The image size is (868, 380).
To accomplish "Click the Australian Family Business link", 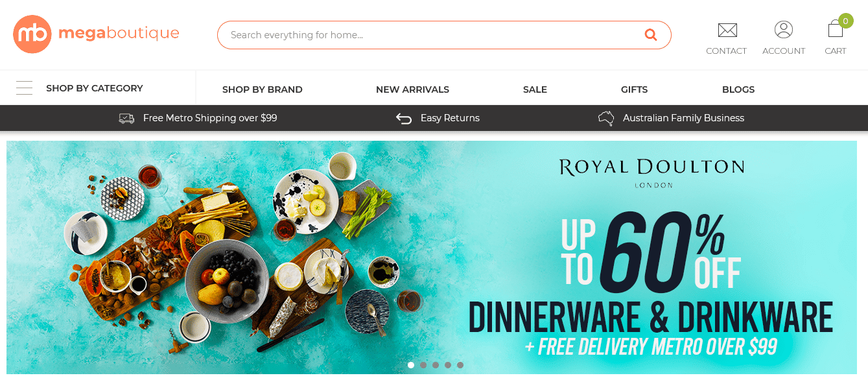I will point(683,118).
